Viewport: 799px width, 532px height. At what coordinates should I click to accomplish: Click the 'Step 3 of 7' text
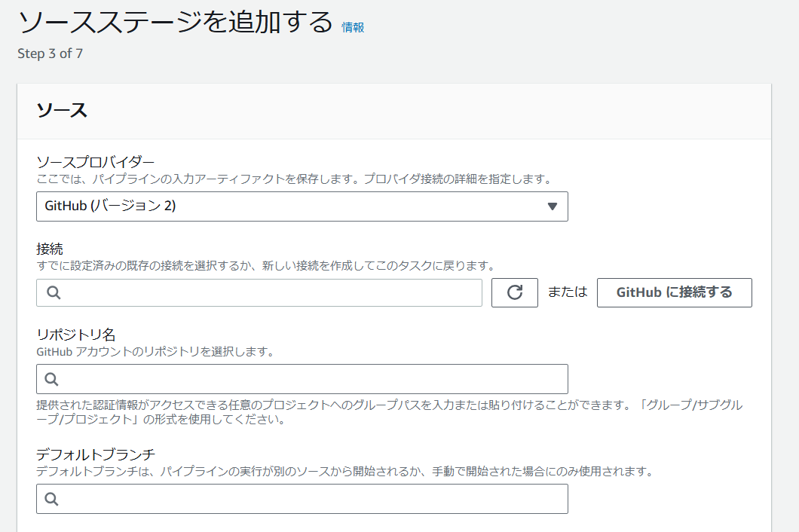[x=50, y=54]
